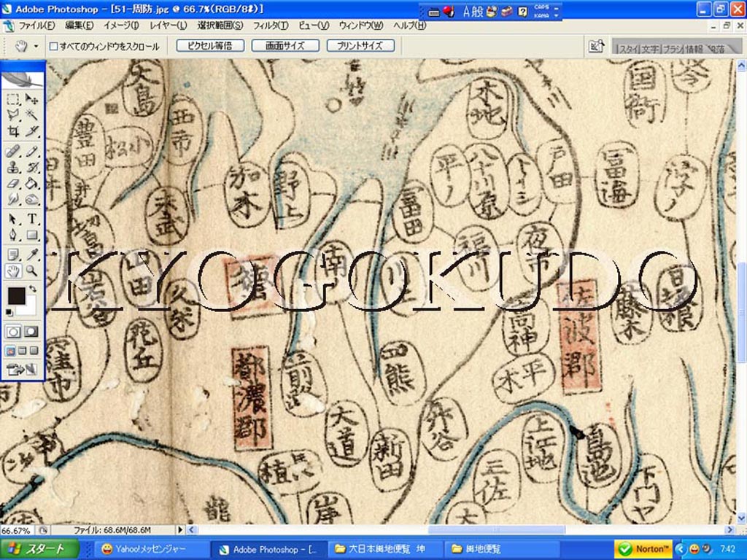Click the horizontal scrollbar left arrow
Image resolution: width=747 pixels, height=560 pixels.
[192, 529]
